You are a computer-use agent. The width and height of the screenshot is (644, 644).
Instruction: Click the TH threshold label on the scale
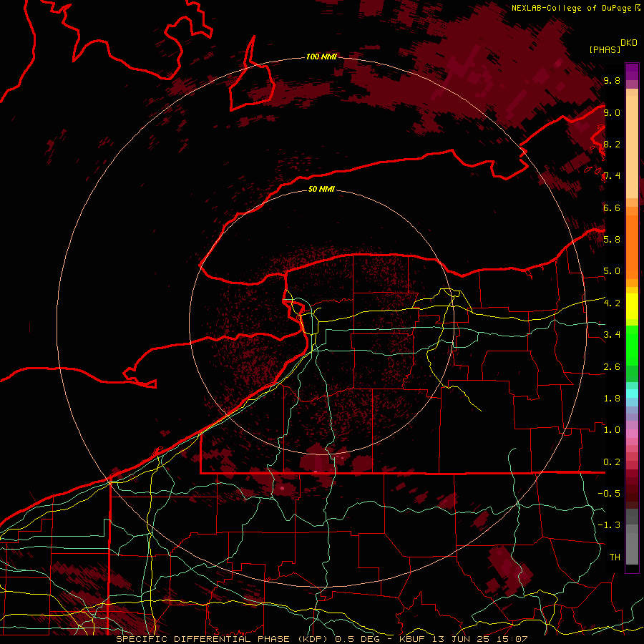[615, 557]
